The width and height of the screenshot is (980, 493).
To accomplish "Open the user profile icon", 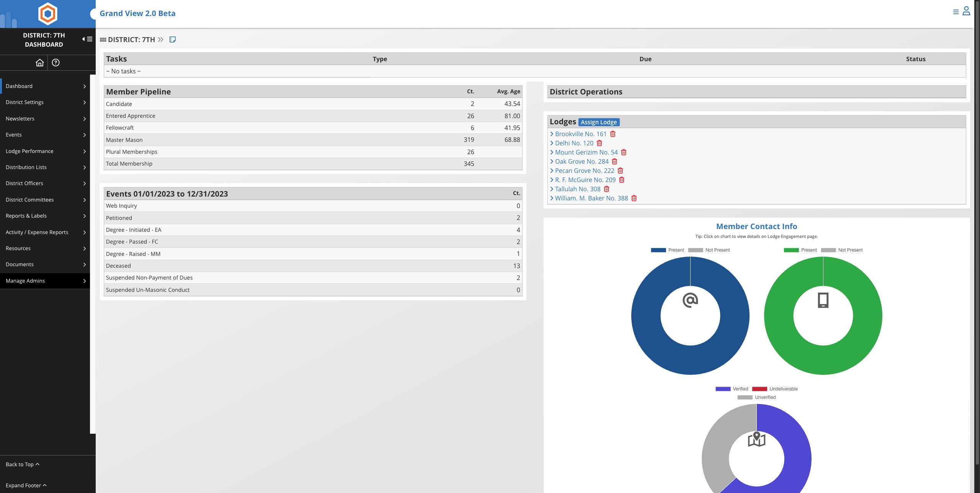I will click(x=966, y=11).
